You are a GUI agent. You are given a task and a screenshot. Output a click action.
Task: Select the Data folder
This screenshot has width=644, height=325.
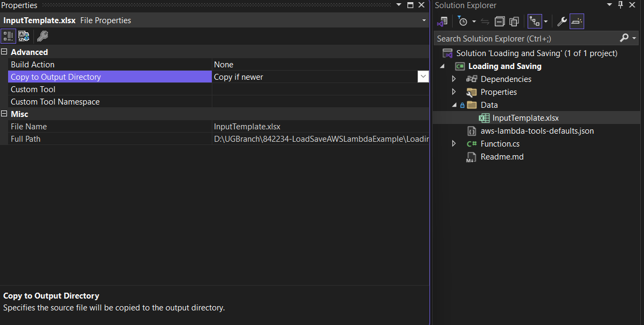coord(489,105)
